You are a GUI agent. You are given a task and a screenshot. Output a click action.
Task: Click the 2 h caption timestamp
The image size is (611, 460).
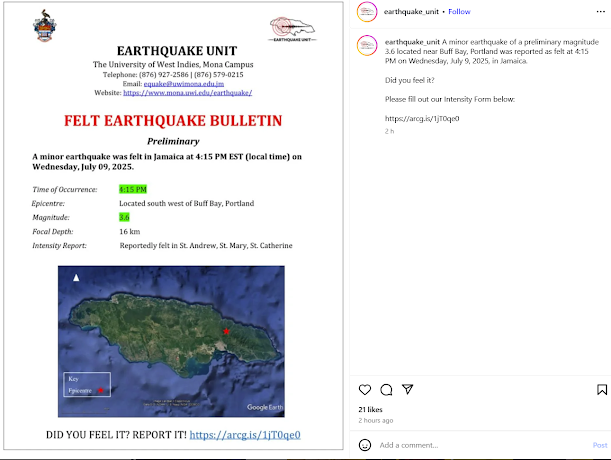coord(389,131)
